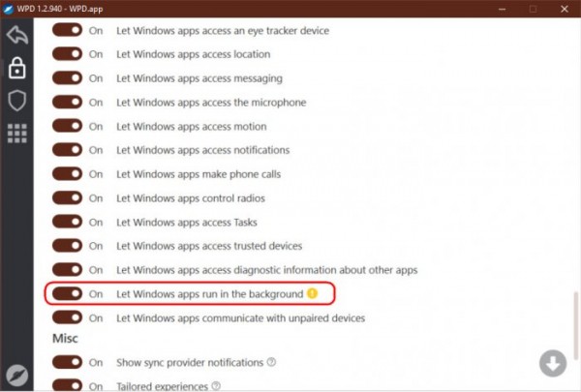Click 'Tailored experiences' label
This screenshot has height=392, width=581.
coord(163,386)
